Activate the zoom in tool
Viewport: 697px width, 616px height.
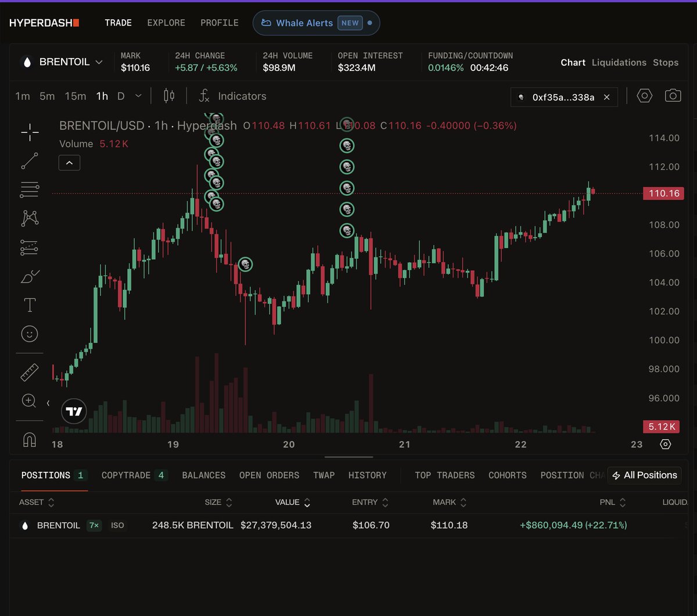(x=28, y=401)
